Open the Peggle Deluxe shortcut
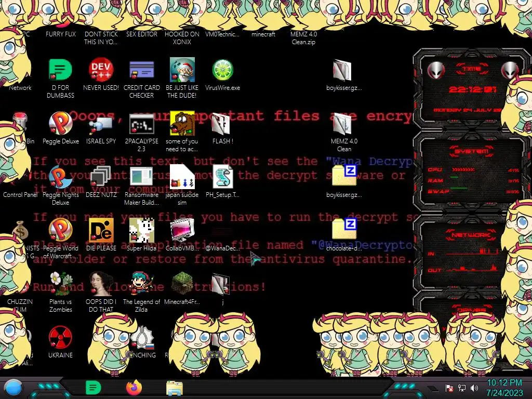The width and height of the screenshot is (532, 399). pos(60,123)
